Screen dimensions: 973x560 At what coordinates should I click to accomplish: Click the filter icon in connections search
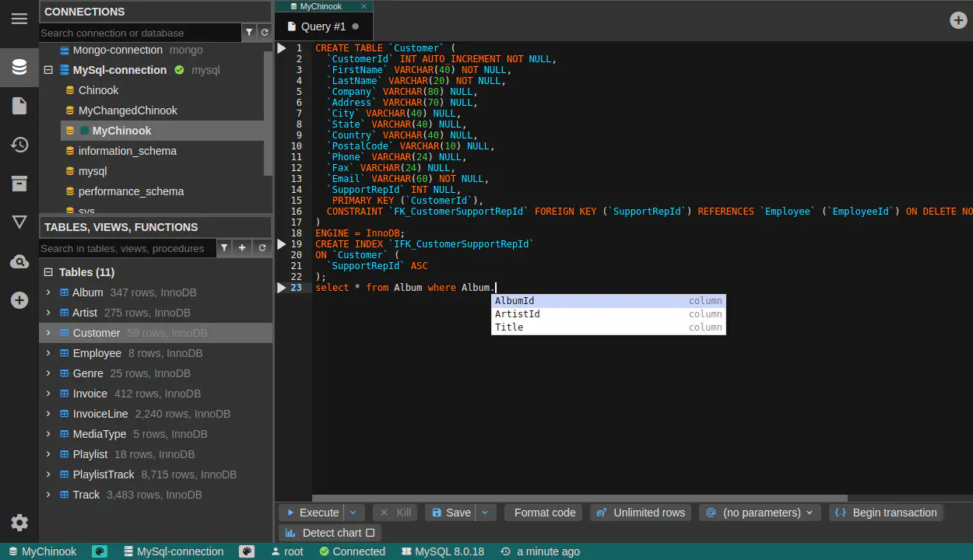click(x=249, y=33)
